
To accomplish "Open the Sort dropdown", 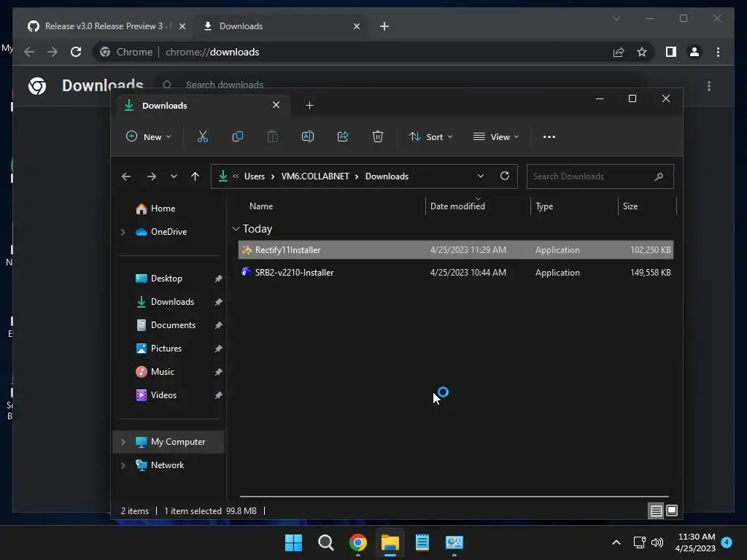I will pyautogui.click(x=430, y=136).
